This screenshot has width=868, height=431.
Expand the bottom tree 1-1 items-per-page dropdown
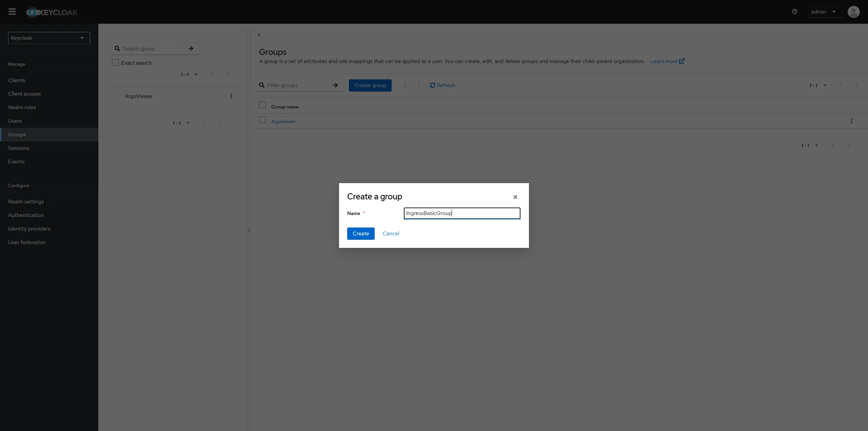pyautogui.click(x=181, y=123)
